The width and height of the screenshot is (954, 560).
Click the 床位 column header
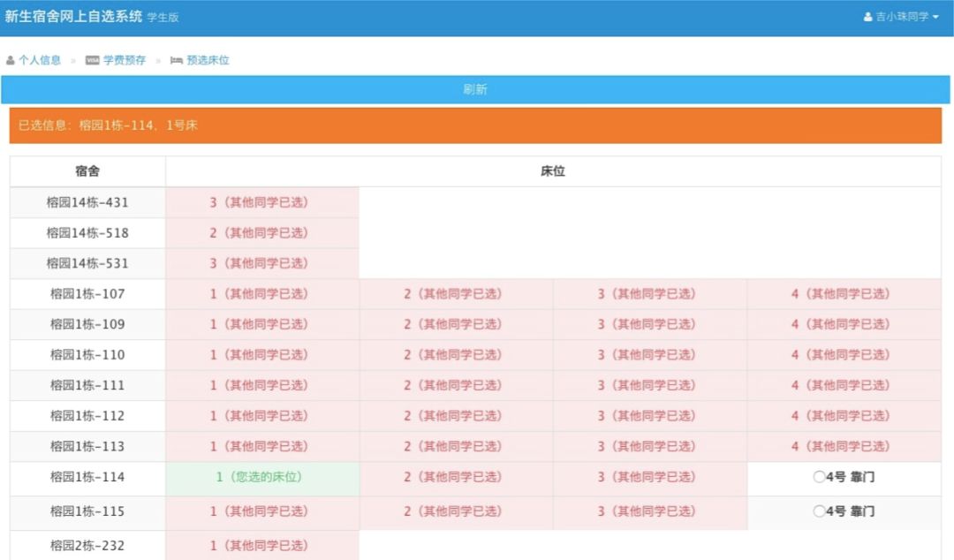(x=553, y=171)
